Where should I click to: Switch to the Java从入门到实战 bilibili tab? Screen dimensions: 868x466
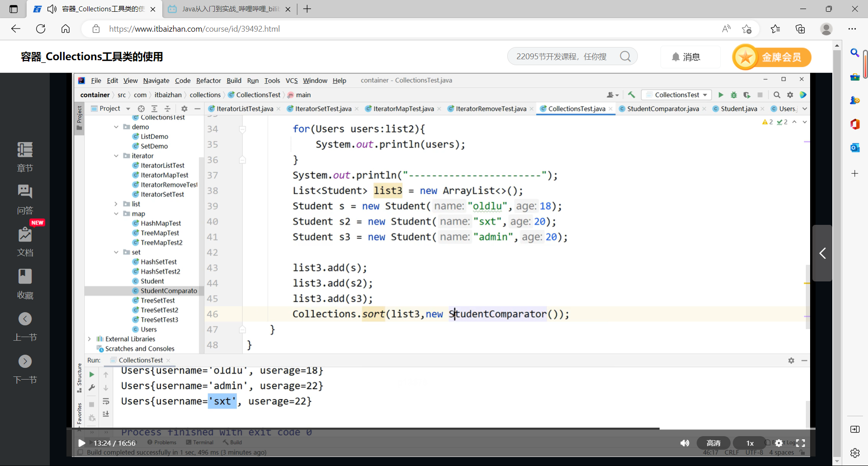pos(230,9)
